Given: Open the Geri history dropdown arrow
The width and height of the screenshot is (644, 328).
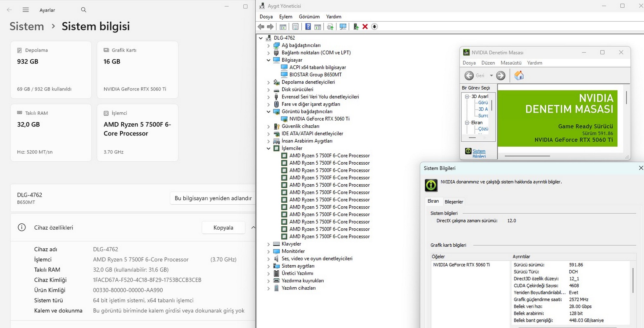Looking at the screenshot, I should pyautogui.click(x=491, y=75).
